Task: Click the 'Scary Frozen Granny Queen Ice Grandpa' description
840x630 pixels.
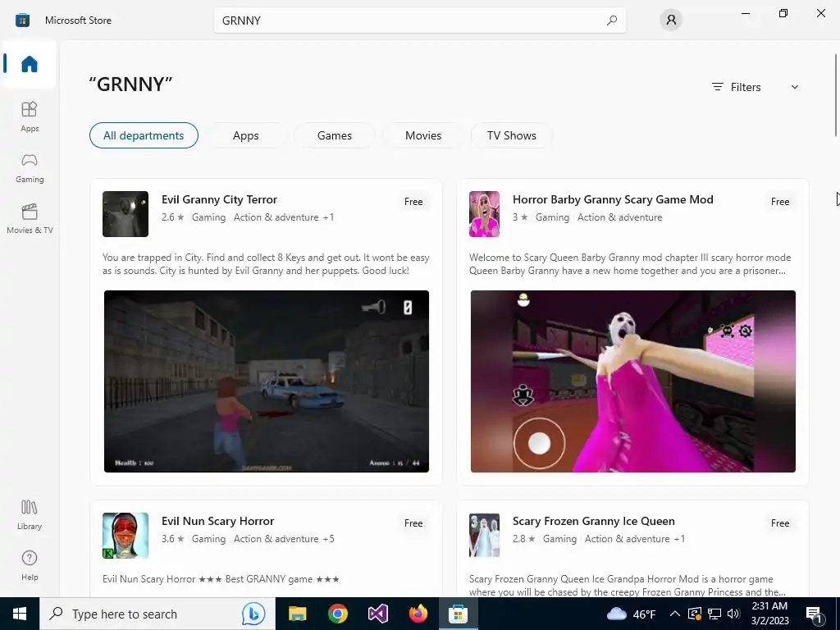Action: tap(628, 586)
